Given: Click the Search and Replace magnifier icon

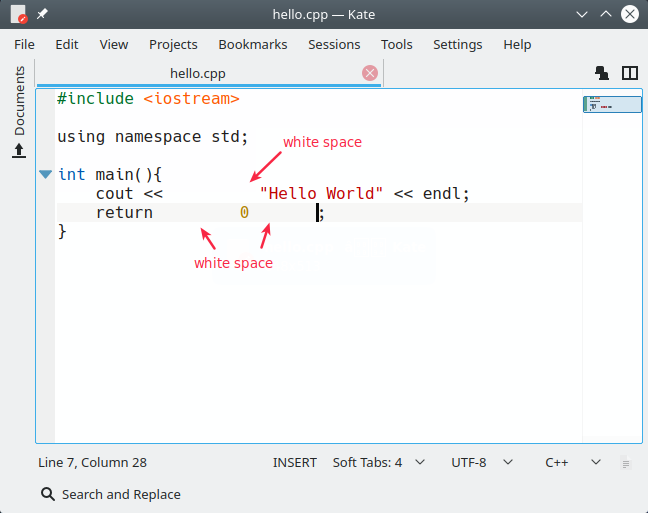Looking at the screenshot, I should 48,494.
